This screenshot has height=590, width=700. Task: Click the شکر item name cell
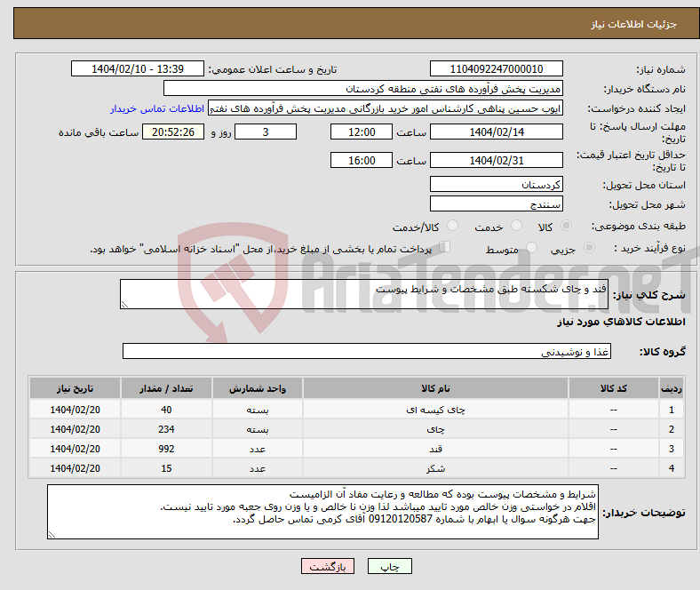pos(435,468)
